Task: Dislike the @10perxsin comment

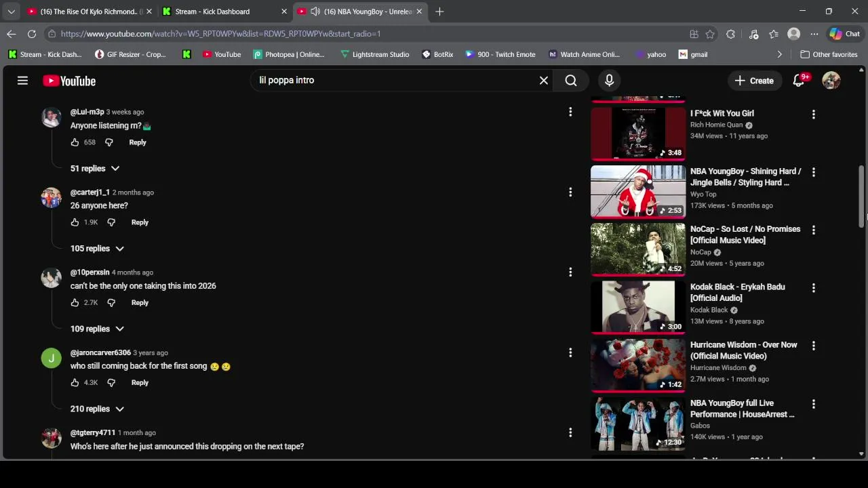Action: (111, 302)
